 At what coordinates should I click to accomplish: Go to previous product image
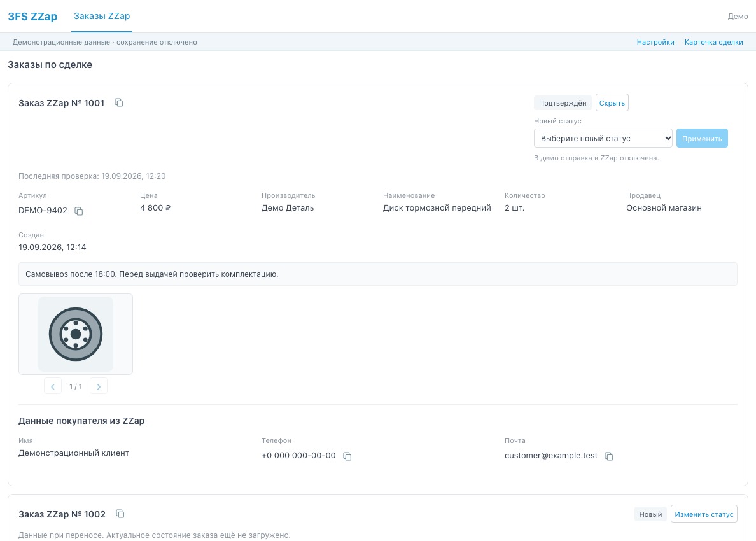[x=53, y=386]
